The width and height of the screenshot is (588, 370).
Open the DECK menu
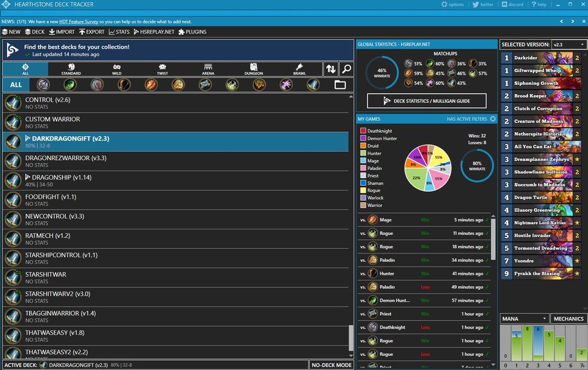[35, 32]
